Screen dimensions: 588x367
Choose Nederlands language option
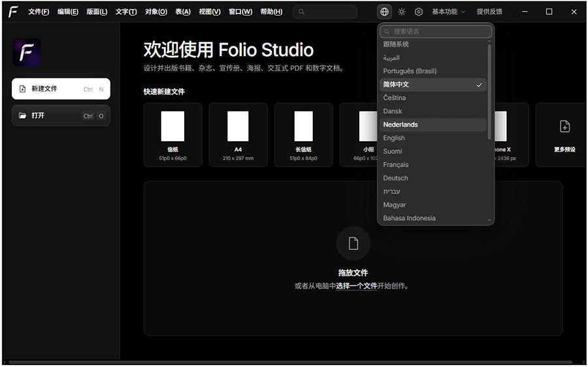[433, 125]
